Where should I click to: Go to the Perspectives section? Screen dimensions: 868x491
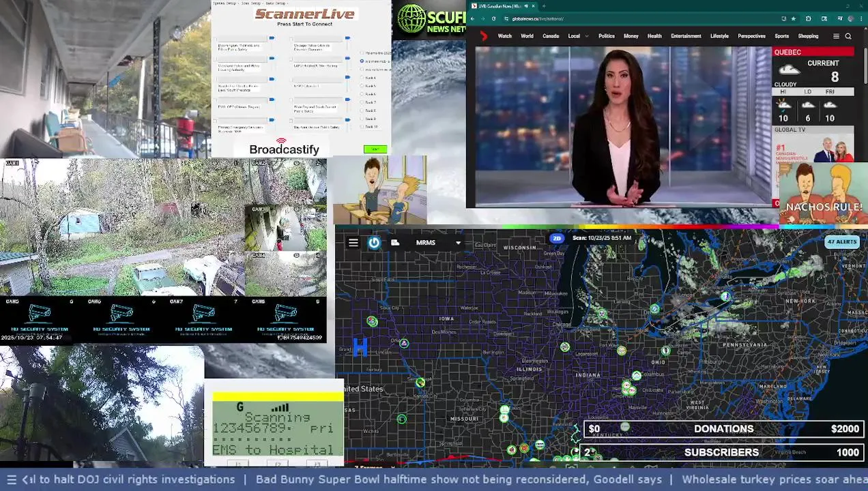coord(751,36)
